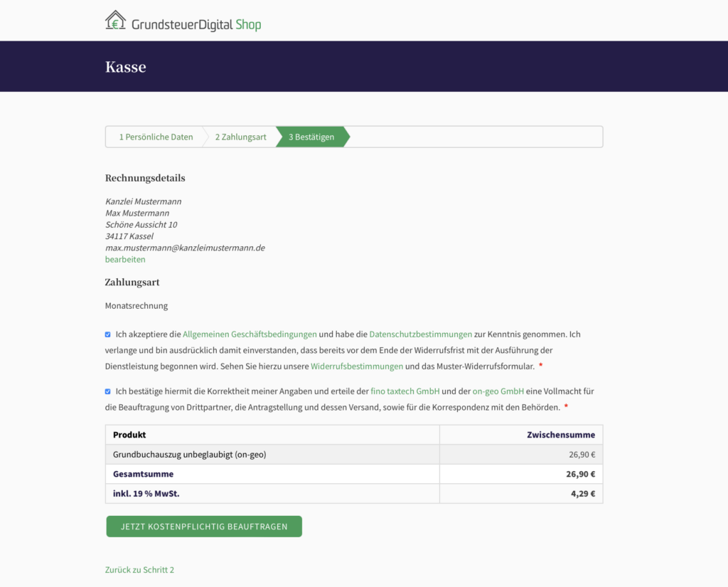Toggle the Vollmacht confirmation checkbox
The height and width of the screenshot is (587, 728).
click(x=108, y=391)
